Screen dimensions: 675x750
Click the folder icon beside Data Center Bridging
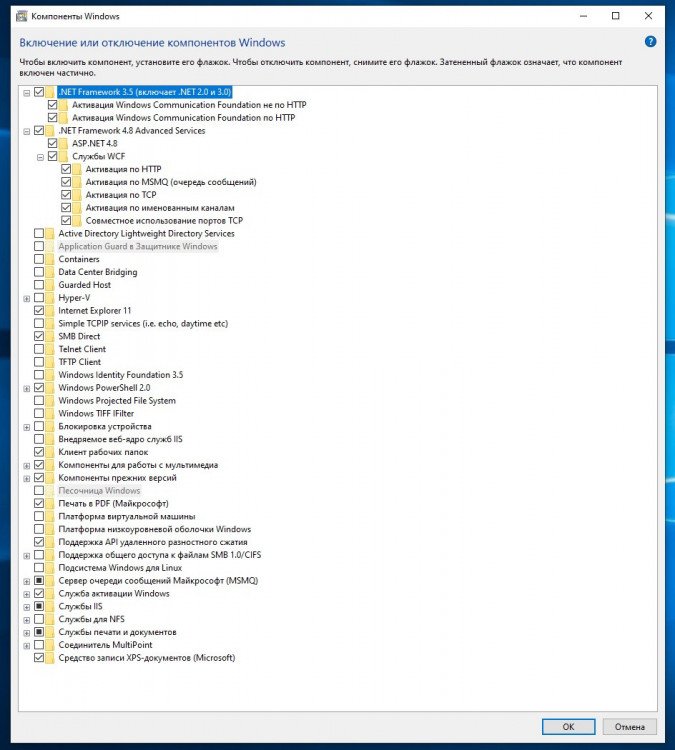click(50, 272)
